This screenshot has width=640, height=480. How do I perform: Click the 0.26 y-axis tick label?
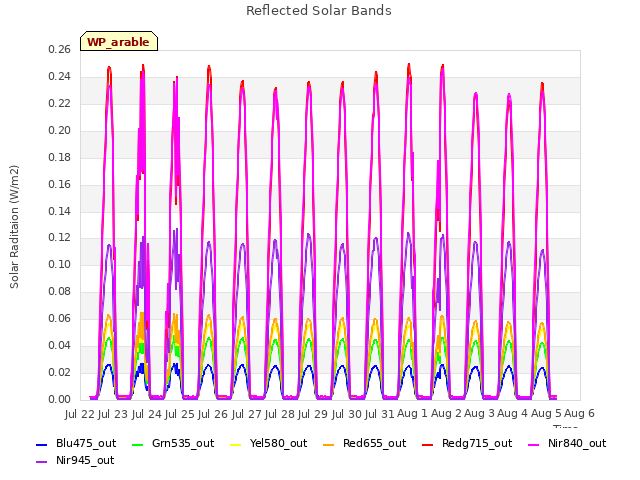coord(60,49)
